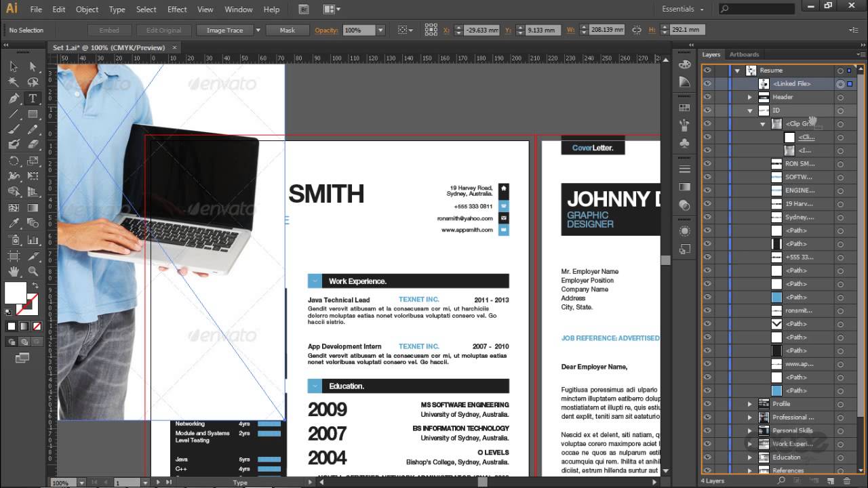
Task: Select the Zoom tool
Action: tap(32, 272)
